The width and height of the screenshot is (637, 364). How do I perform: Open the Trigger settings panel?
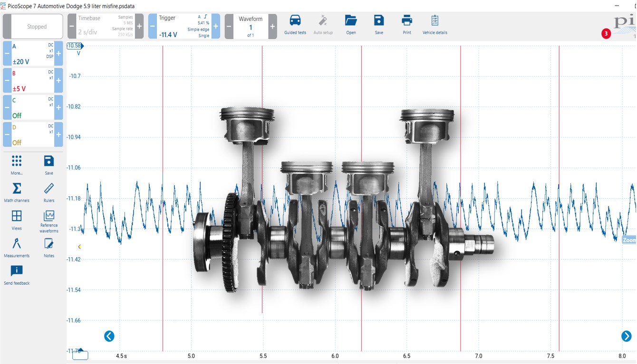point(184,26)
